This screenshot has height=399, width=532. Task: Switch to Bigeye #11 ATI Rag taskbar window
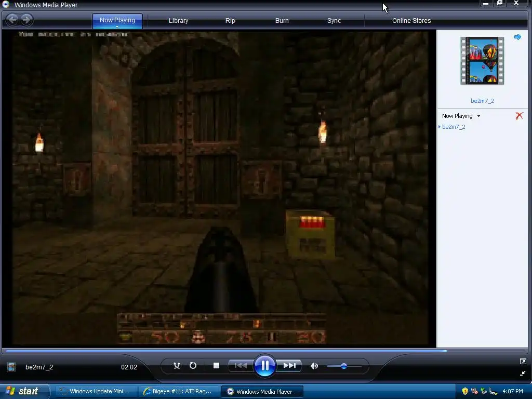point(179,391)
